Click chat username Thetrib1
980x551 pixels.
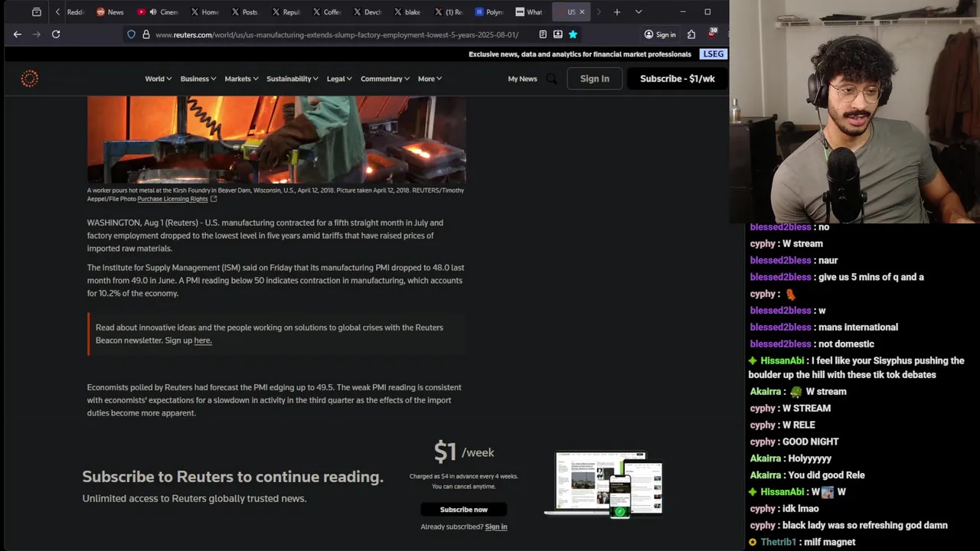click(x=778, y=542)
